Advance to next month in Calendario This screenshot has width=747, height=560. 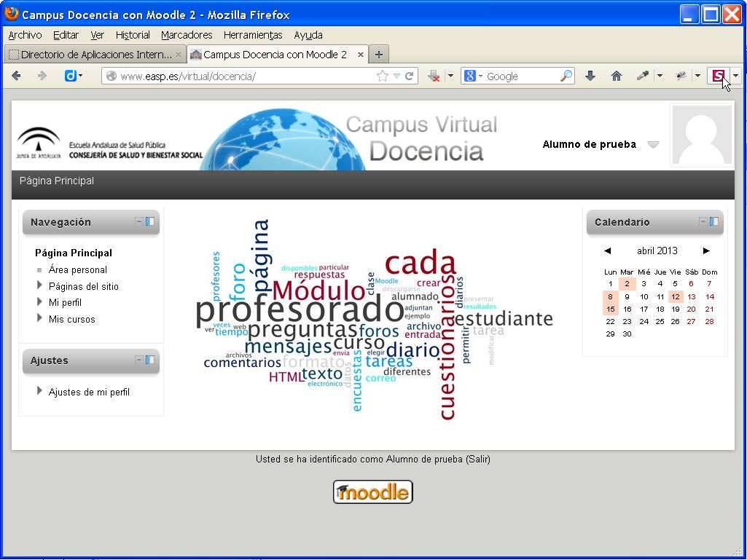tap(706, 251)
